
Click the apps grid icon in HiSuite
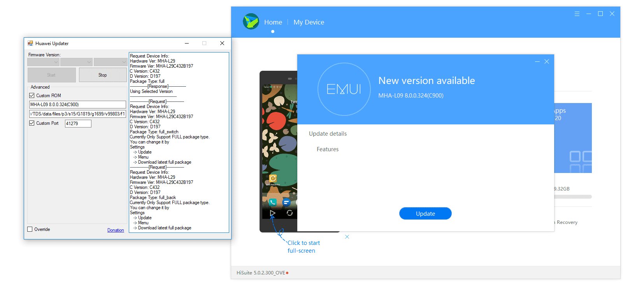(x=581, y=162)
